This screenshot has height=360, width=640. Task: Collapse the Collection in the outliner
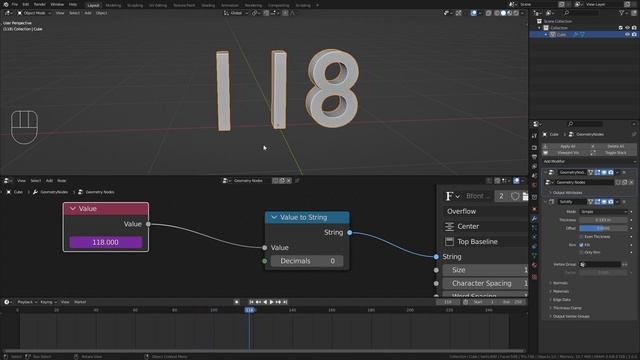540,28
